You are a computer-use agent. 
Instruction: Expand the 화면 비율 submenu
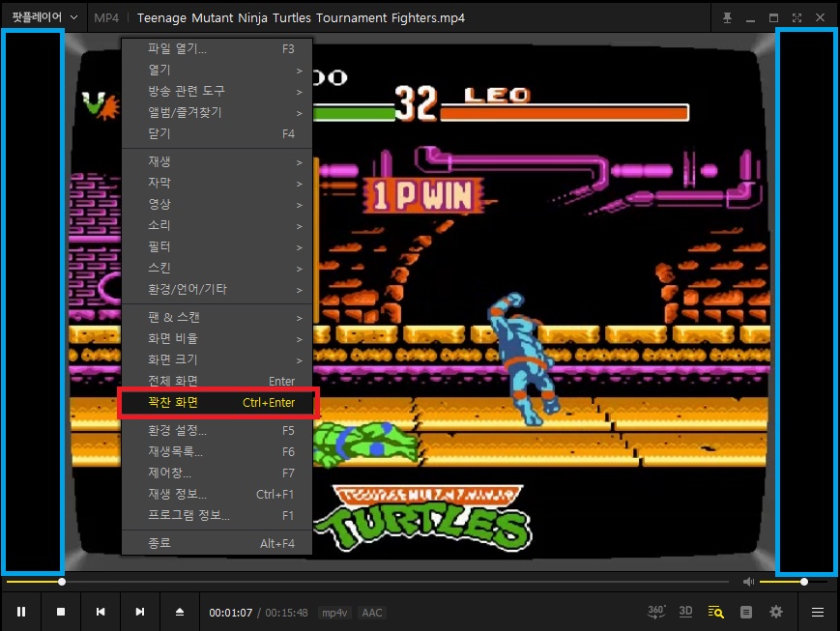[x=217, y=338]
